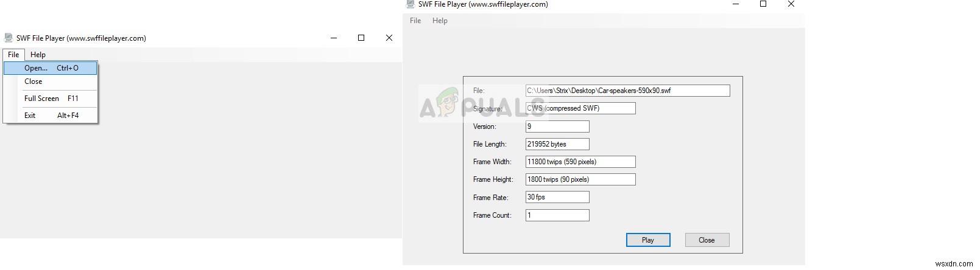The height and width of the screenshot is (270, 980).
Task: Click the SWF app icon in the title bar of the file-info window
Action: click(x=411, y=4)
